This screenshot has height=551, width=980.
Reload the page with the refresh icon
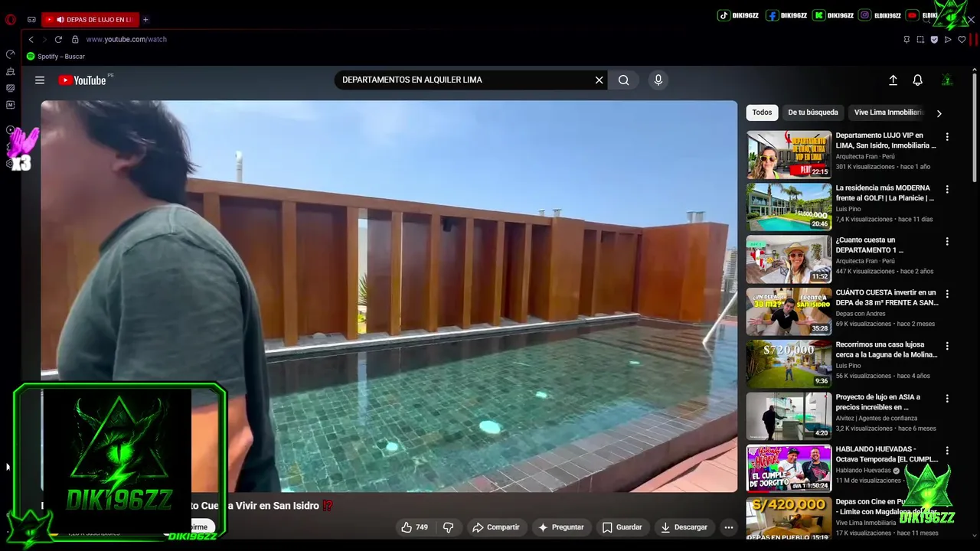[x=58, y=39]
